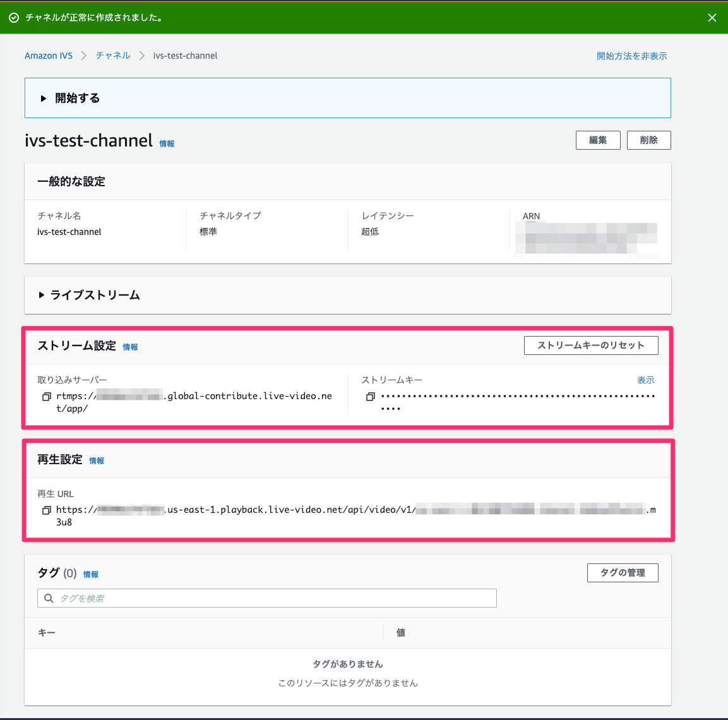The width and height of the screenshot is (728, 720).
Task: Copy the ingest server rtmps URL
Action: (47, 397)
